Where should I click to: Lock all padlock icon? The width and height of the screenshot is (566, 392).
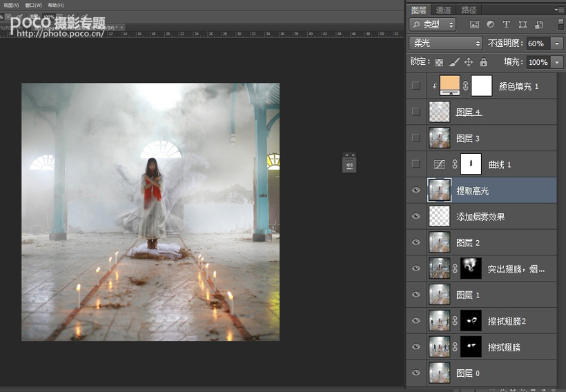[483, 62]
